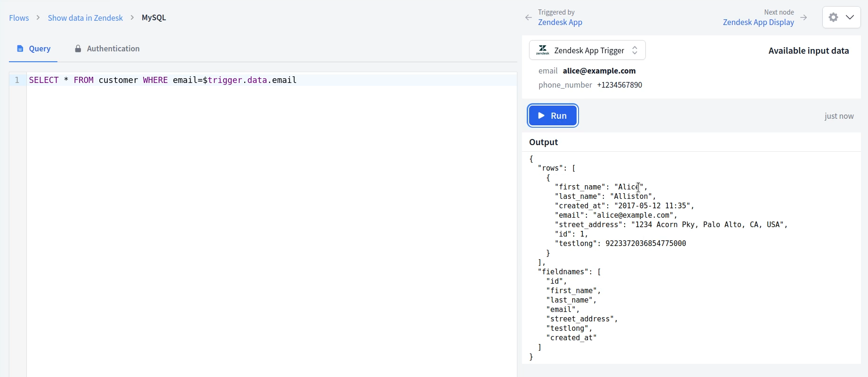Click the Authentication lock icon

pyautogui.click(x=78, y=49)
